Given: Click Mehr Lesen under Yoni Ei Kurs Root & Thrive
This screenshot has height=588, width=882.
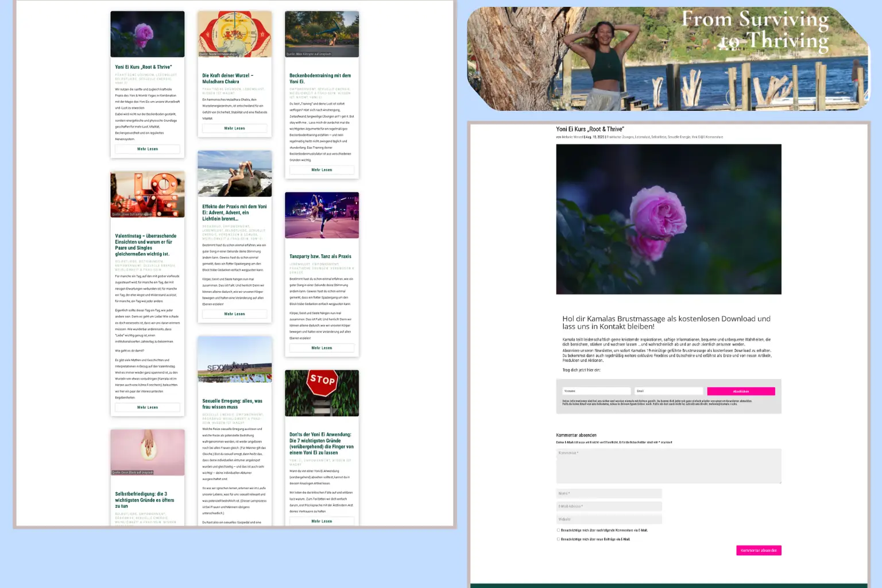Looking at the screenshot, I should (x=148, y=149).
